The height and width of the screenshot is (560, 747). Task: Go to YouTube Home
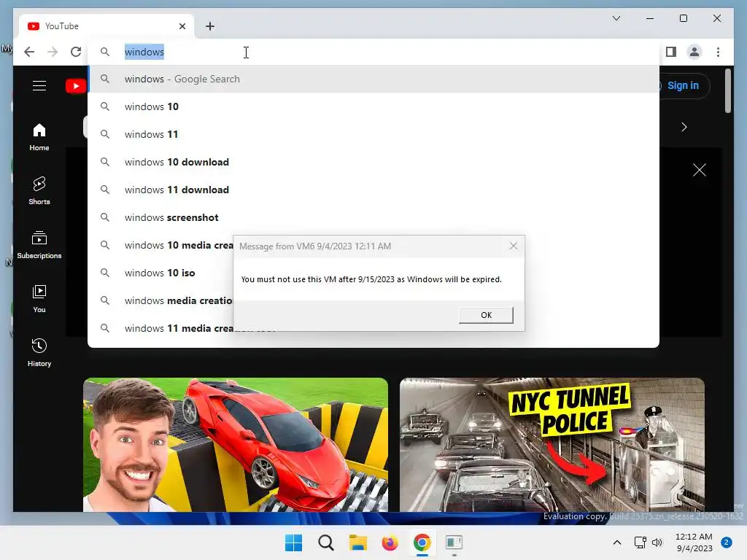39,137
